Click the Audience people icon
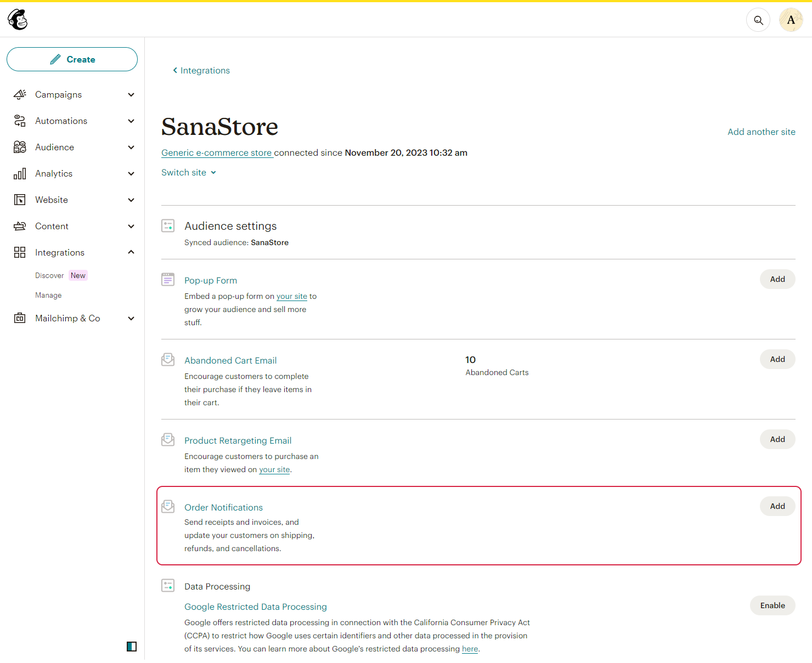Screen dimensions: 812x663 tap(20, 147)
